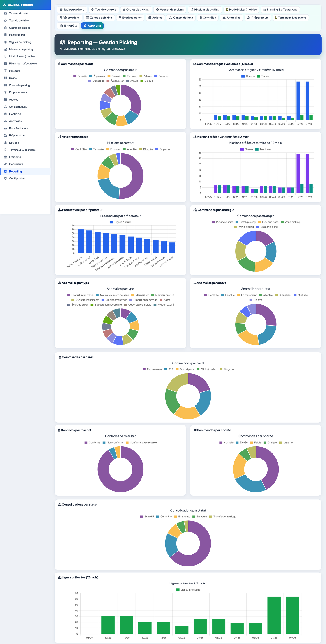
Task: Select the Scans icon in sidebar
Action: pos(5,78)
